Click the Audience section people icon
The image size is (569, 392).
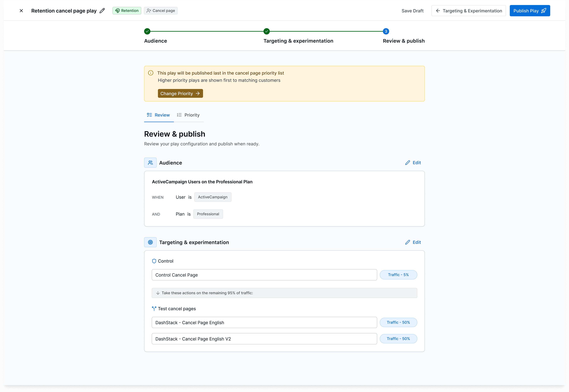coord(150,163)
